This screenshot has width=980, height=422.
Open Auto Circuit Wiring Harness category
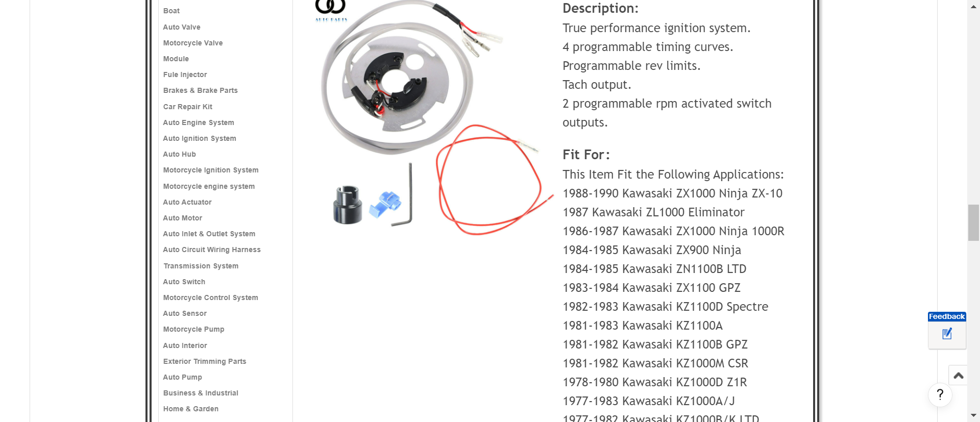(212, 250)
